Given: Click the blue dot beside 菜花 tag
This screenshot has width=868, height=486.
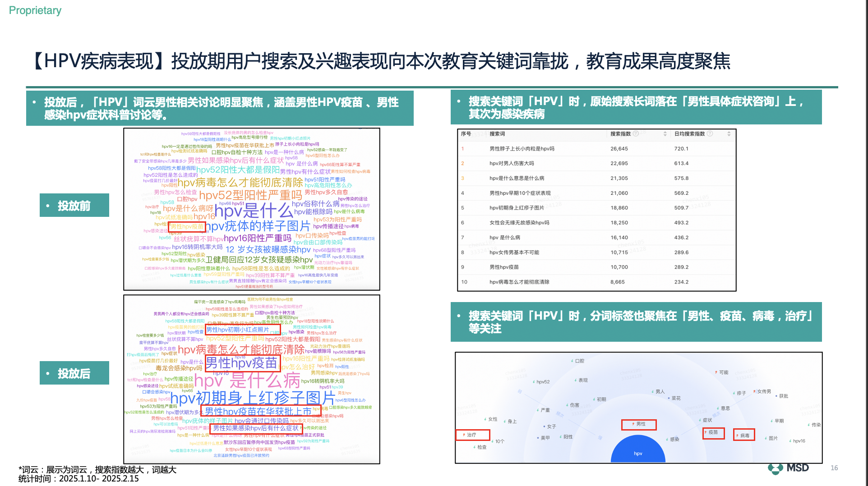Looking at the screenshot, I should click(668, 399).
